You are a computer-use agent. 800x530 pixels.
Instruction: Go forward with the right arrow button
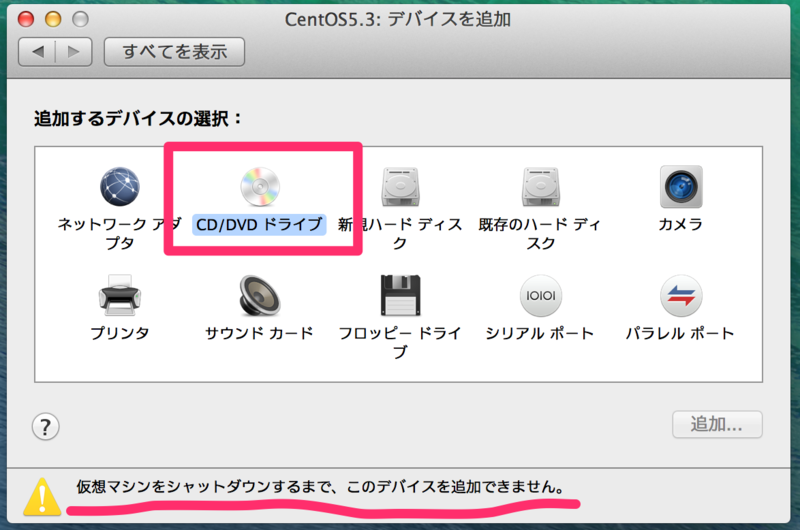click(x=74, y=52)
